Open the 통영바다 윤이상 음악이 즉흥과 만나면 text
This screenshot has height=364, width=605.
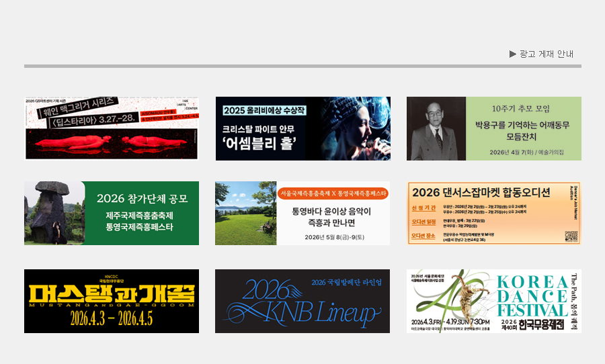tap(333, 216)
